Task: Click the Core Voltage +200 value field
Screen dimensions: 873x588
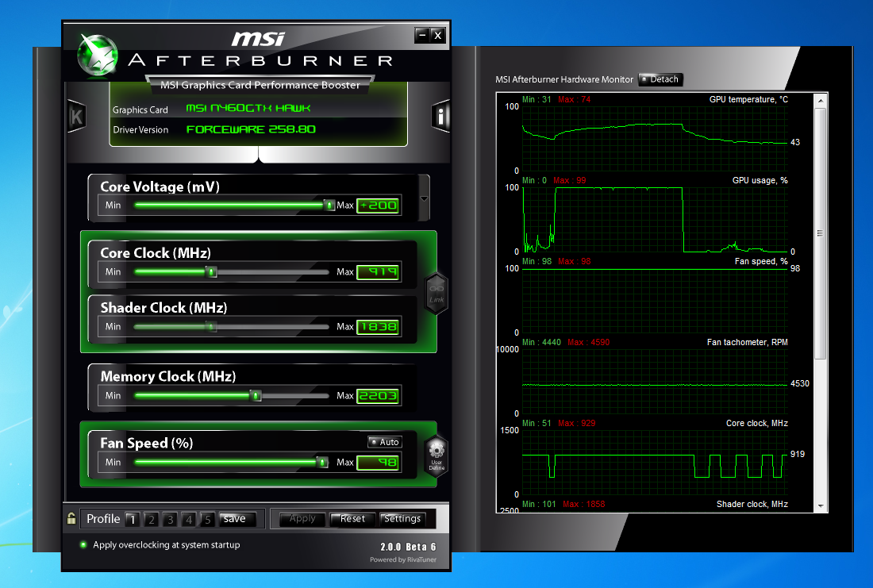Action: (x=378, y=206)
